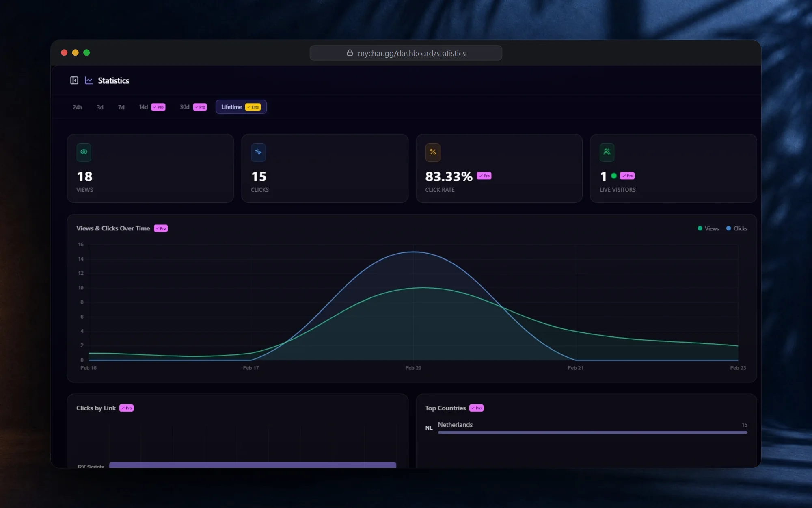
Task: Click Pro badge on Live Visitors card
Action: pos(627,176)
